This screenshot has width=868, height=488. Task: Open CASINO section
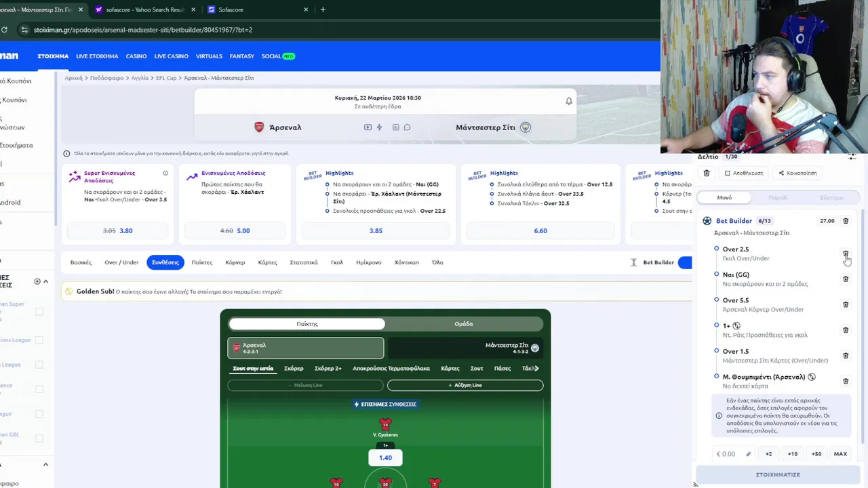click(136, 56)
